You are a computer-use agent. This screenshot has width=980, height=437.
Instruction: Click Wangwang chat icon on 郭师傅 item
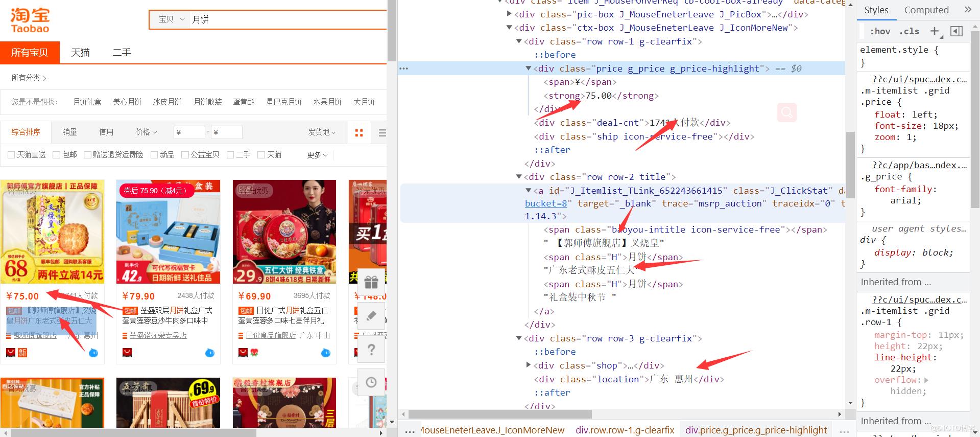(x=93, y=353)
